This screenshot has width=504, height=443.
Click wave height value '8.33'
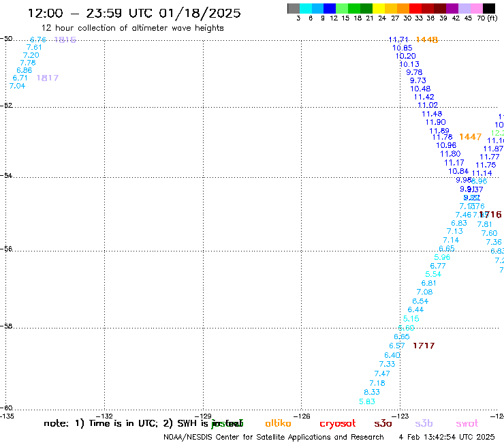(372, 392)
